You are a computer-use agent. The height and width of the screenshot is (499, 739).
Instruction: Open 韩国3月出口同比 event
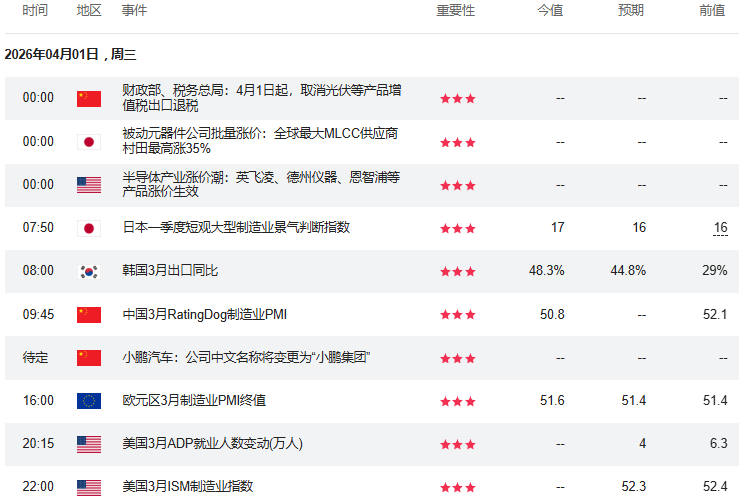click(170, 270)
